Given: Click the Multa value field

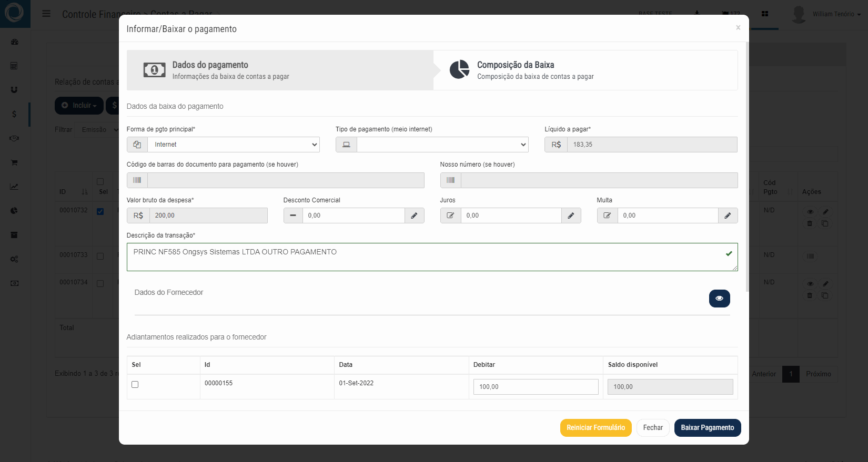Looking at the screenshot, I should (668, 215).
